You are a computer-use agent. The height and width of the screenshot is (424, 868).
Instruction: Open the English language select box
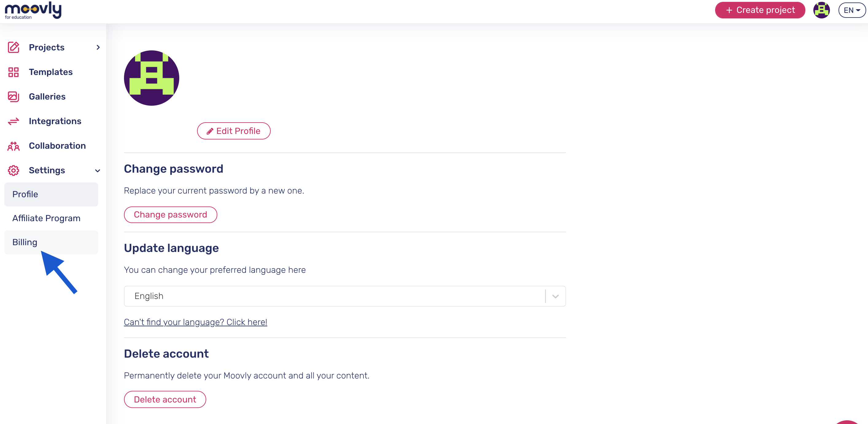pyautogui.click(x=345, y=296)
